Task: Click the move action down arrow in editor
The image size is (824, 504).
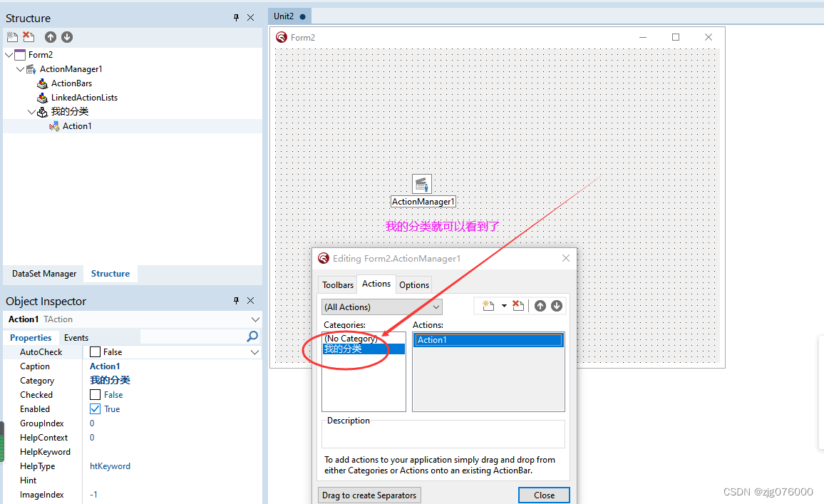Action: tap(556, 305)
